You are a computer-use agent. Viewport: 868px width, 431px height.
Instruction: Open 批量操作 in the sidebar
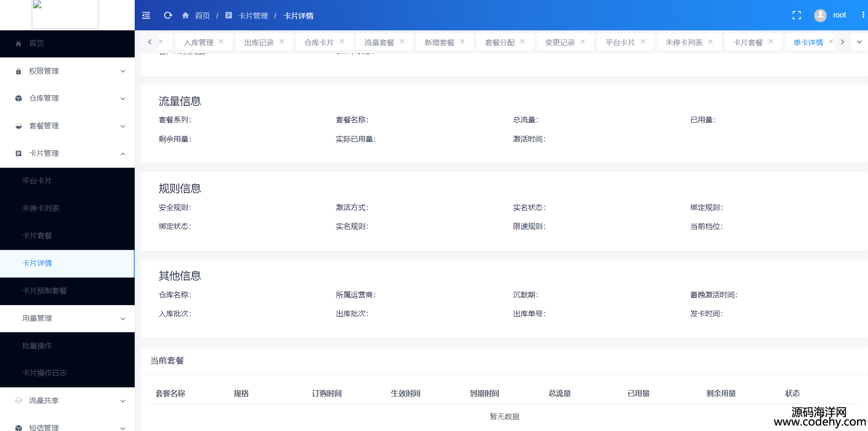pos(67,346)
